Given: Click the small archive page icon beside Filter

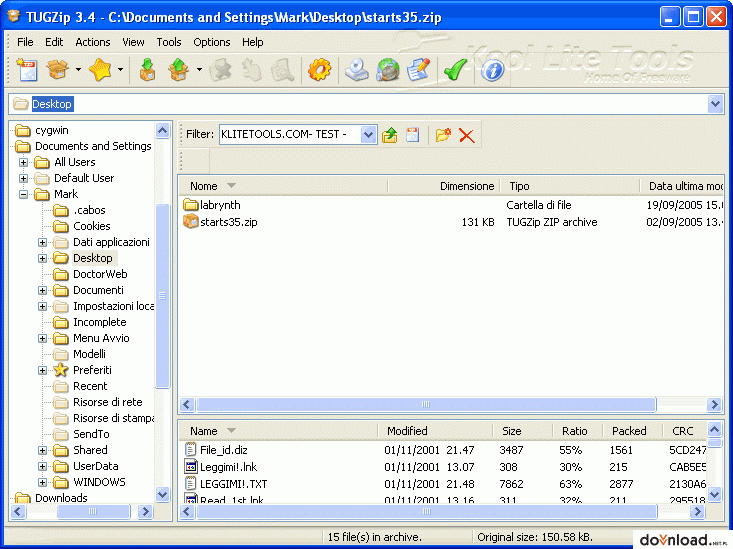Looking at the screenshot, I should tap(412, 135).
